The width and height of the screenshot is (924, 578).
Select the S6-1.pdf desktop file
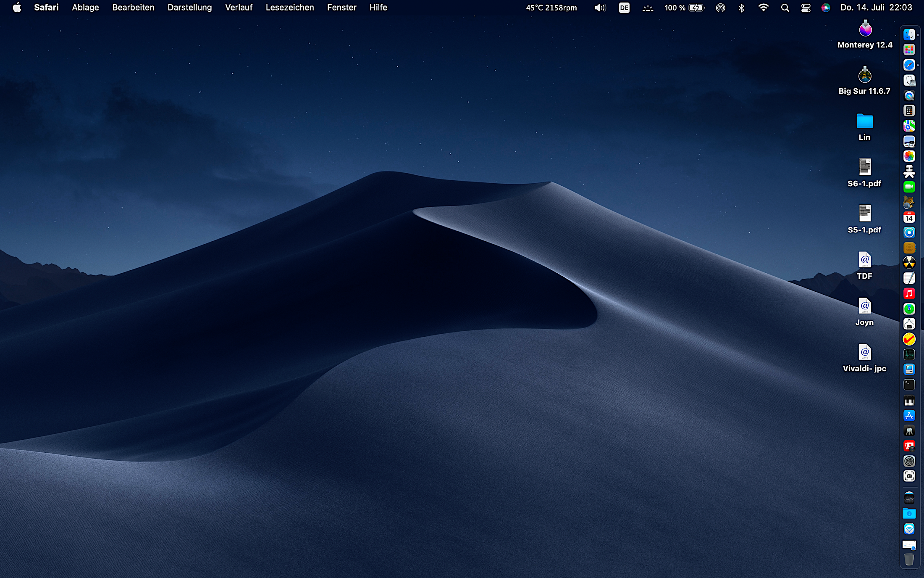tap(864, 167)
